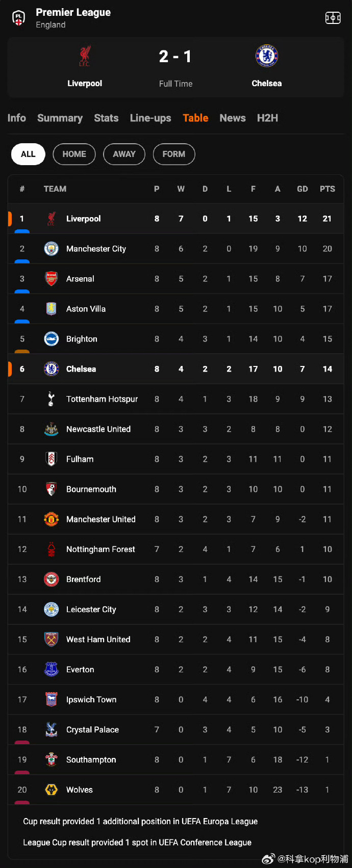This screenshot has height=868, width=352.
Task: Show the FORM table view
Action: 174,154
